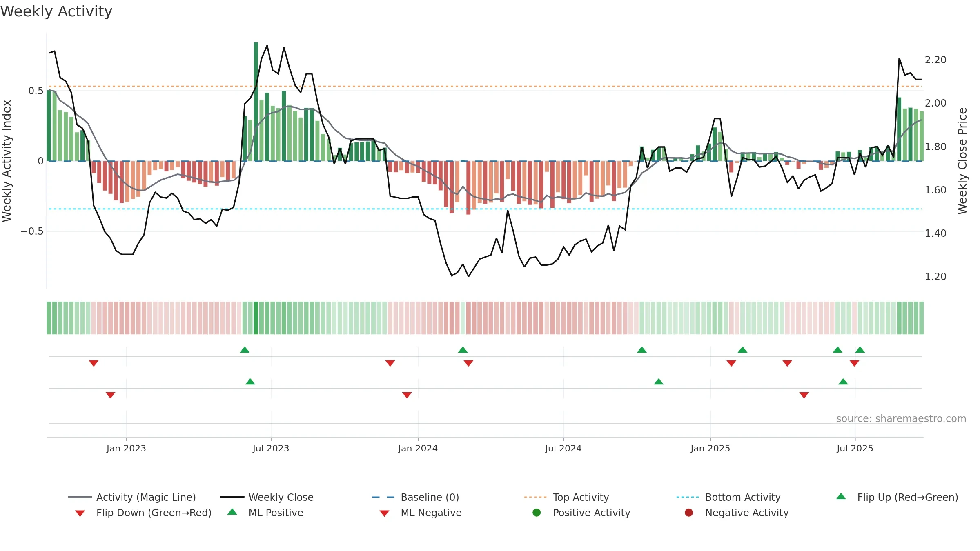Click the −0.5 activity index axis value
980x551 pixels.
tap(32, 231)
